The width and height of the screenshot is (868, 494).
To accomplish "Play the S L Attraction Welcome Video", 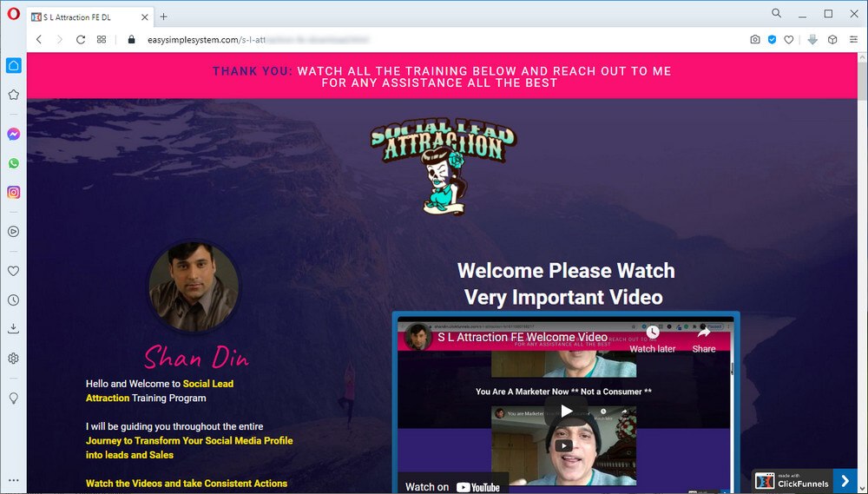I will [565, 411].
